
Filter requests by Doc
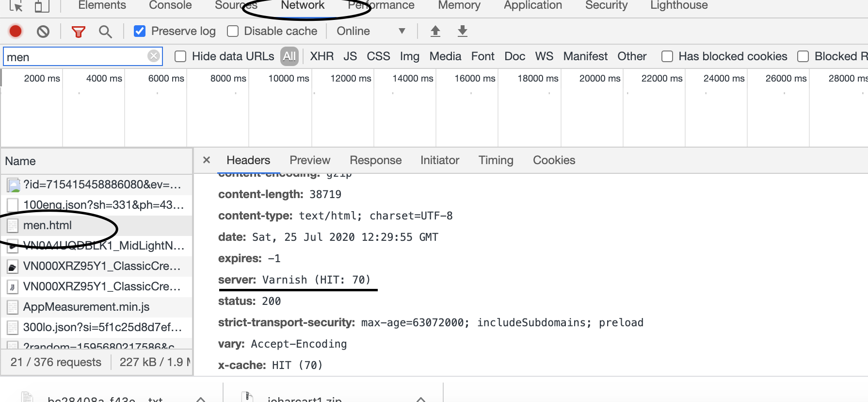click(515, 56)
